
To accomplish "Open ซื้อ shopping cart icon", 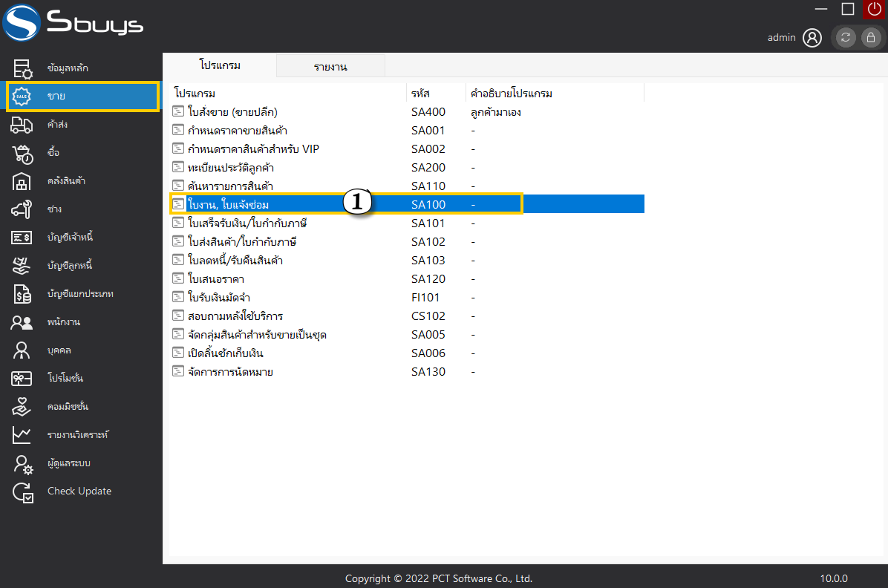I will point(23,153).
